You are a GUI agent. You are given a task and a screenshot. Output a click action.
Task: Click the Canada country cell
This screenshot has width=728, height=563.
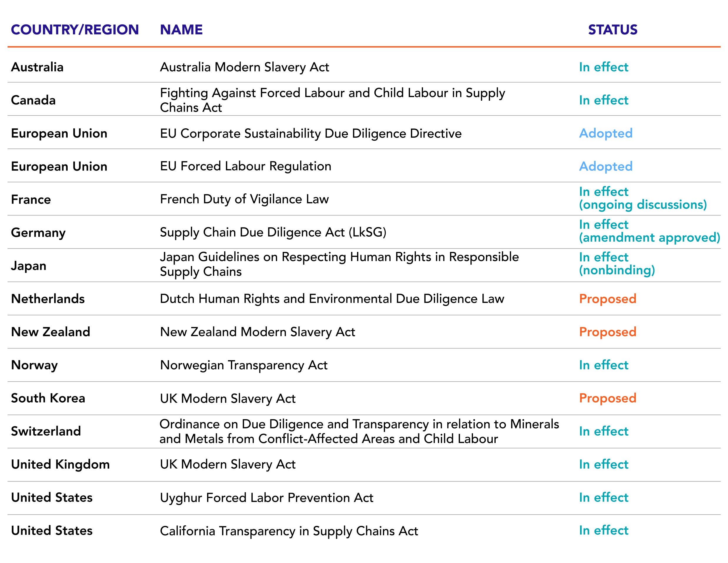(33, 100)
